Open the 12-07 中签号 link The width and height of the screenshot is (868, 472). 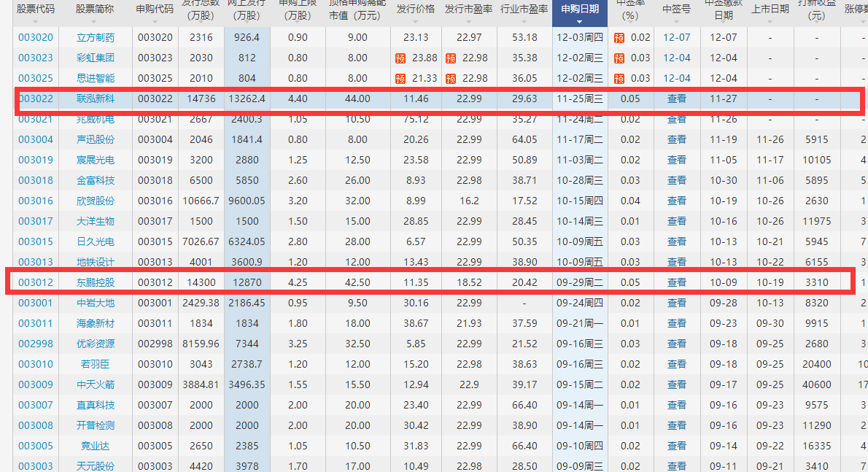tap(676, 38)
